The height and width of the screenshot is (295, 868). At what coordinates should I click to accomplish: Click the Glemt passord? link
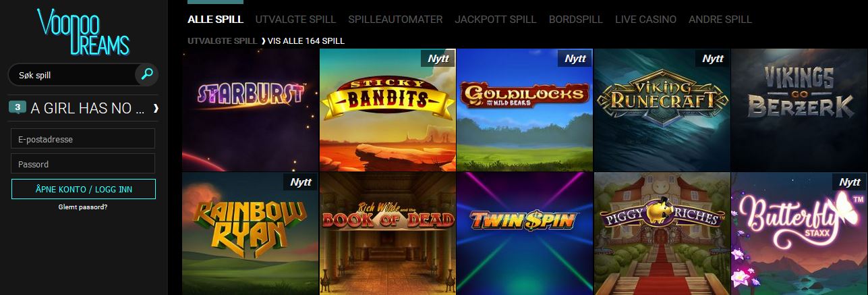point(83,207)
